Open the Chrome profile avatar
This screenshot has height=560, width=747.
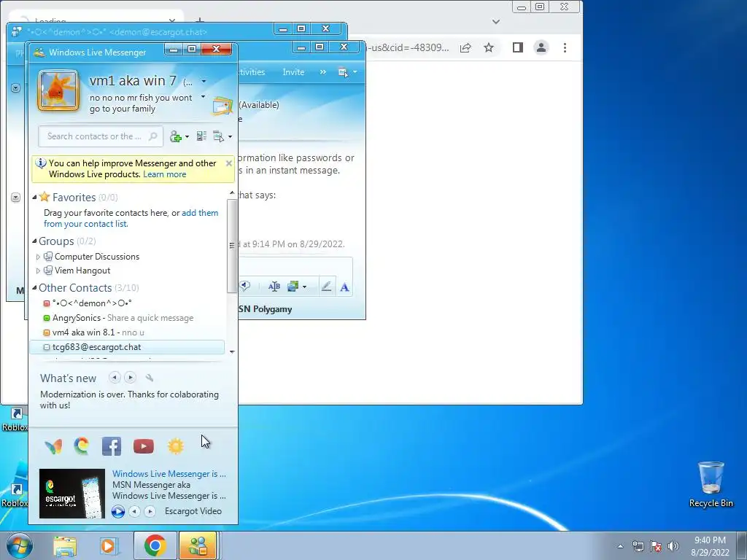click(x=541, y=47)
